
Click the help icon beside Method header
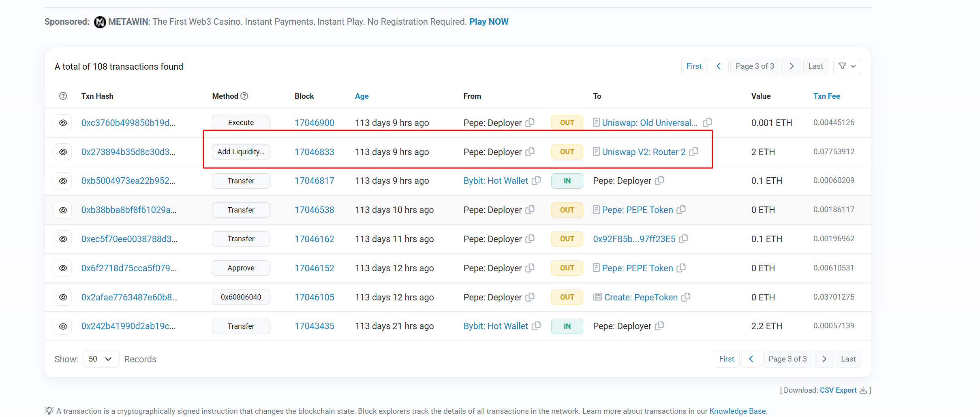tap(244, 96)
